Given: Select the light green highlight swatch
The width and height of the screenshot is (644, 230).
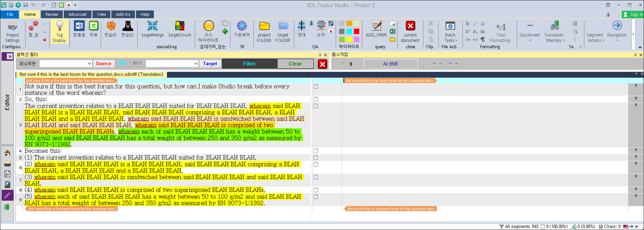Looking at the screenshot, I should click(342, 39).
